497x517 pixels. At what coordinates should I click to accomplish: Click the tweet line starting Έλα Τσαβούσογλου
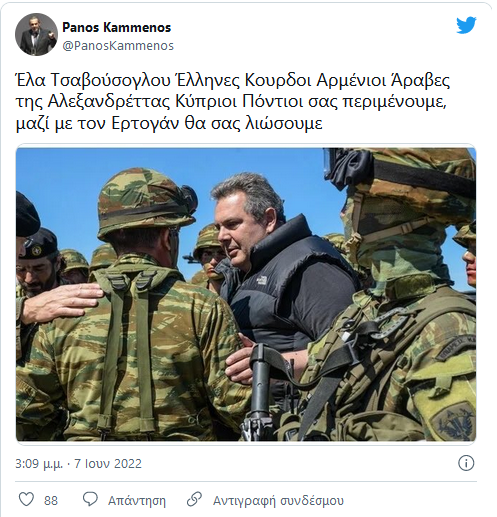[x=233, y=81]
